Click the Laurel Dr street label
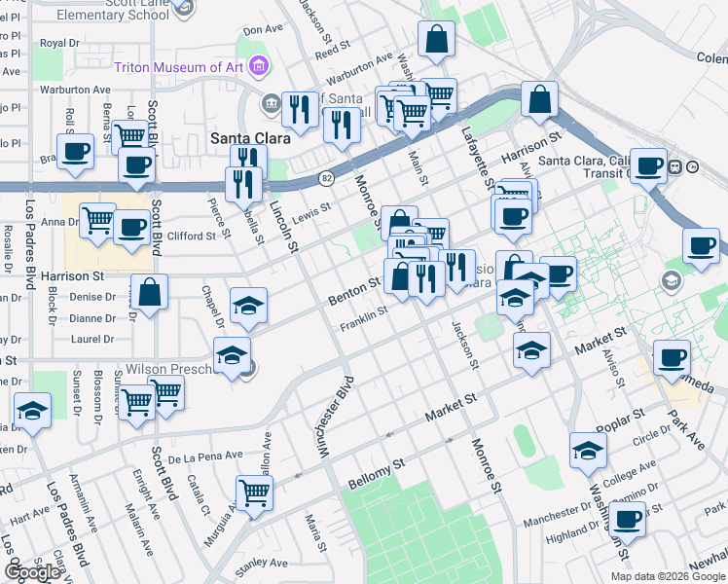This screenshot has height=584, width=728. (x=92, y=340)
